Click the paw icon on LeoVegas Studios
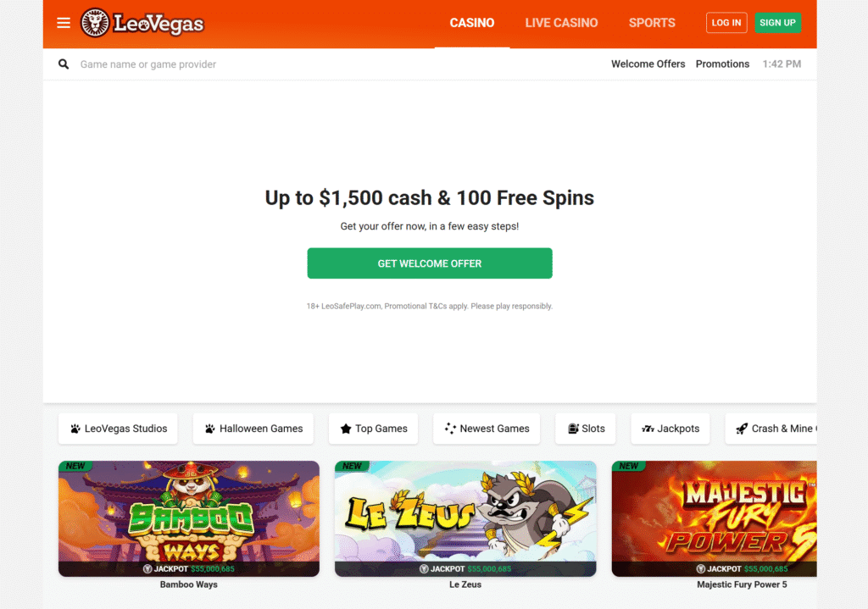The height and width of the screenshot is (609, 868). (x=75, y=429)
